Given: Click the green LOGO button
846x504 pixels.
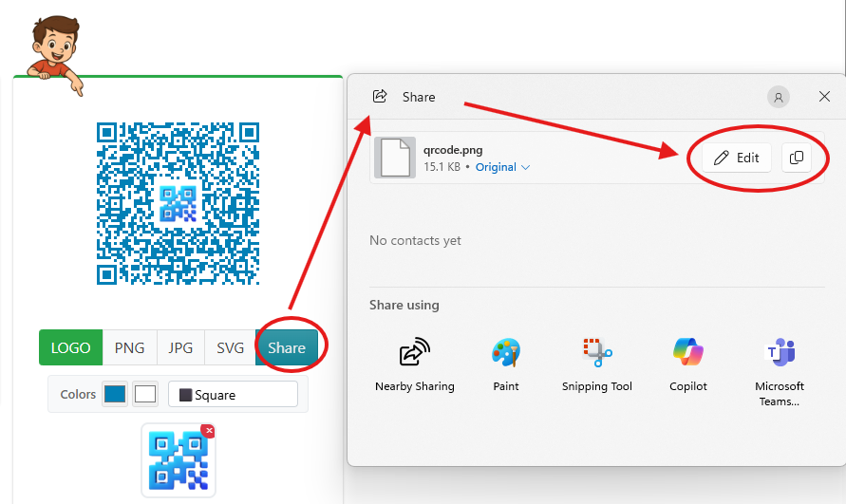Looking at the screenshot, I should (x=70, y=347).
